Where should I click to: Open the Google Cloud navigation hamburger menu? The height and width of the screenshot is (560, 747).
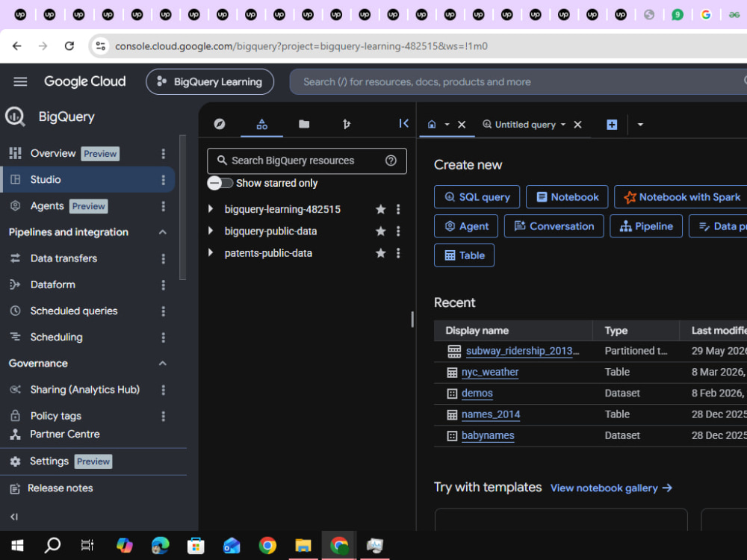[x=20, y=82]
